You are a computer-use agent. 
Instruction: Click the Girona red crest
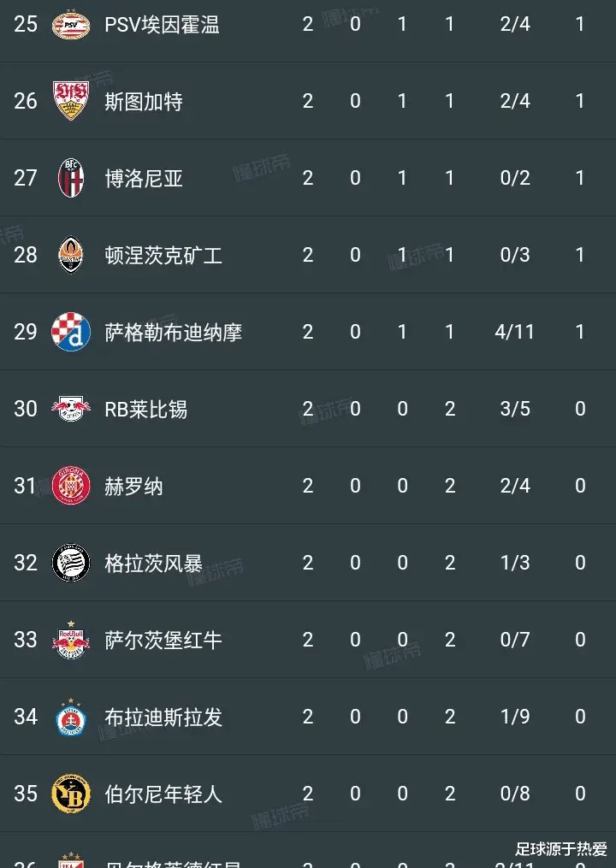pos(71,486)
